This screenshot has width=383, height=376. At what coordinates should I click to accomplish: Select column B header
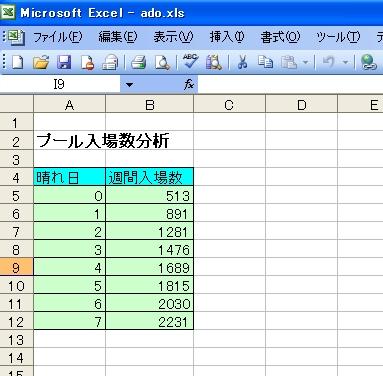150,105
